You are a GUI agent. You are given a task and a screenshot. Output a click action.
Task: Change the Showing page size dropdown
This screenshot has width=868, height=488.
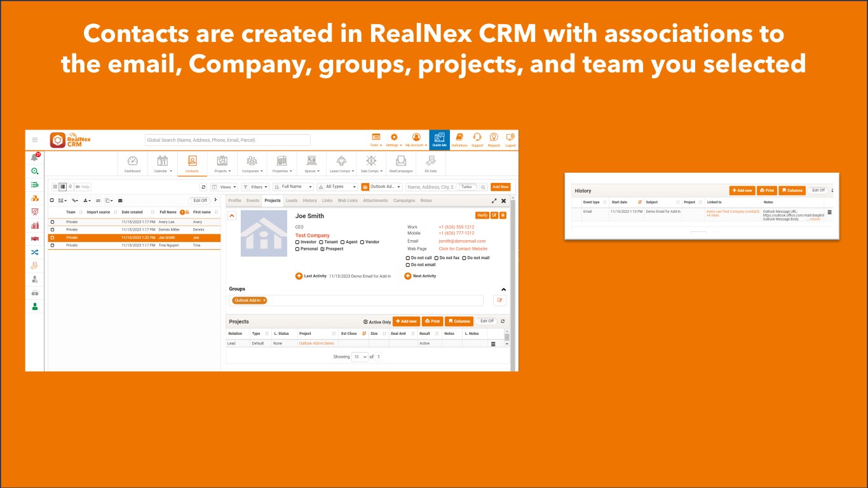click(360, 357)
